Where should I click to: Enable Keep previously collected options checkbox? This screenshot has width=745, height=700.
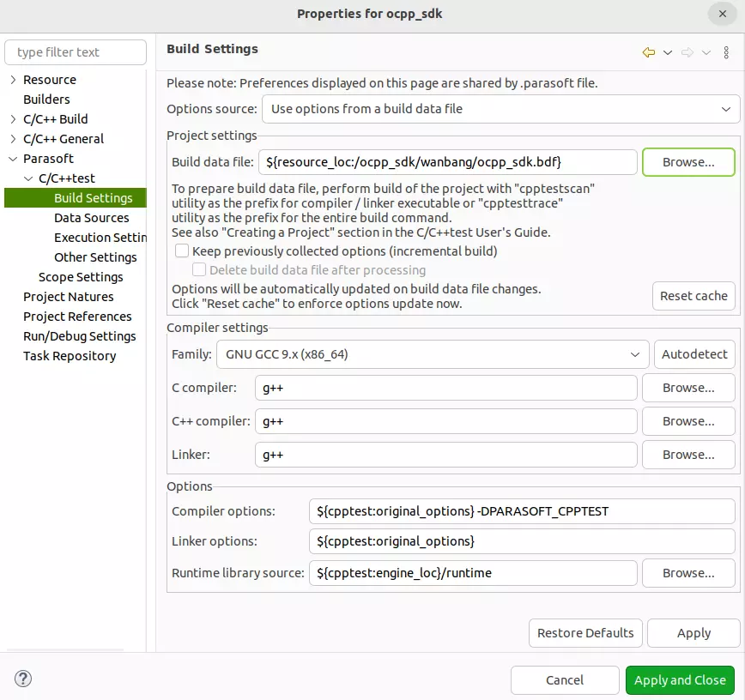pyautogui.click(x=182, y=251)
